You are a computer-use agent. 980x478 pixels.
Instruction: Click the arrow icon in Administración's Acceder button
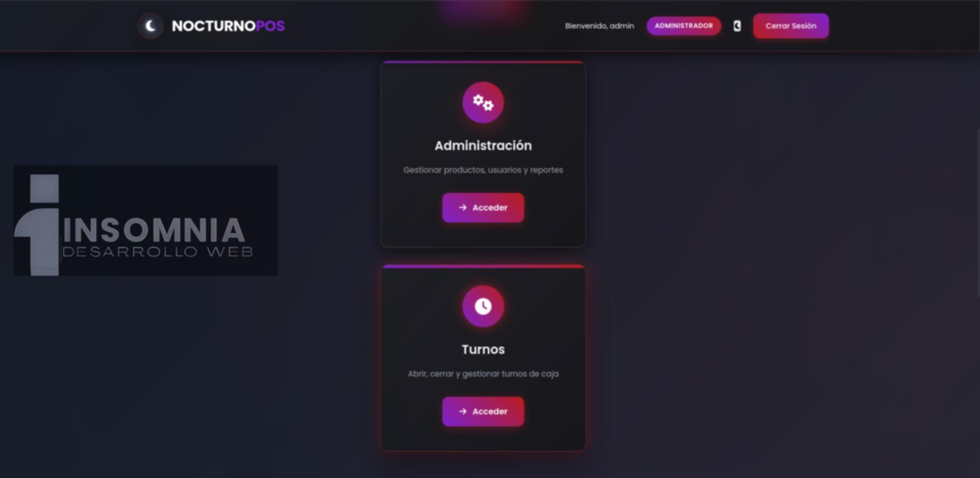tap(463, 207)
